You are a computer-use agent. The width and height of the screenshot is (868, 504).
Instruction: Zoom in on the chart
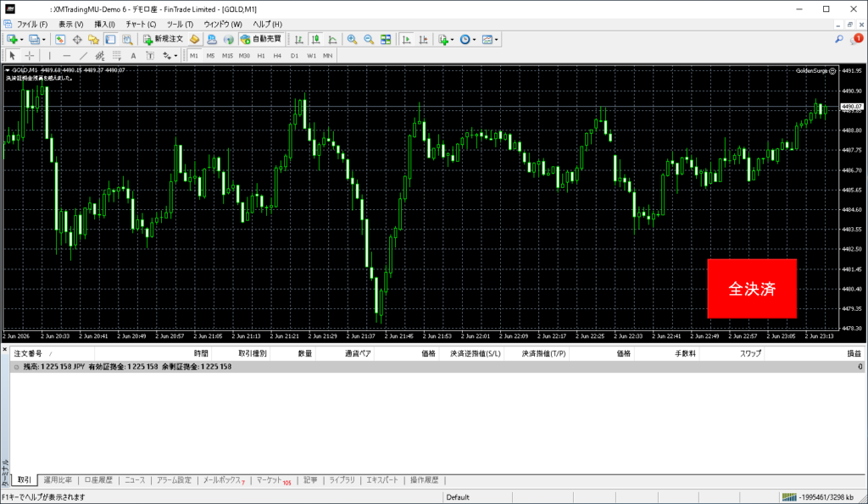[352, 39]
